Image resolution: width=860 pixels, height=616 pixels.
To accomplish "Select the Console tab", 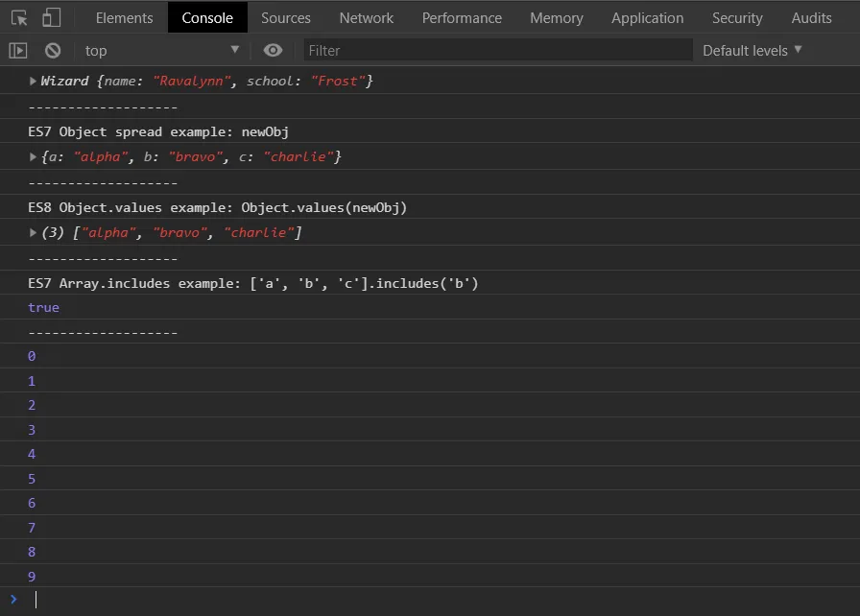I will tap(207, 18).
